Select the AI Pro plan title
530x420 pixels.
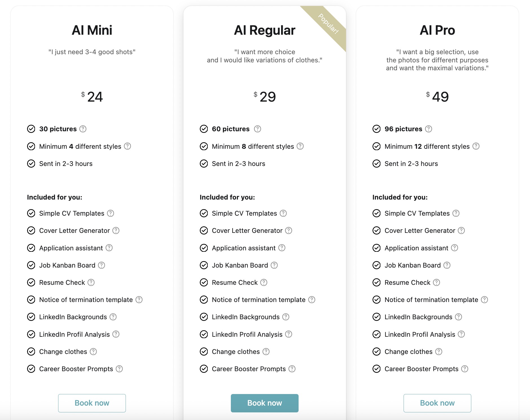click(437, 30)
